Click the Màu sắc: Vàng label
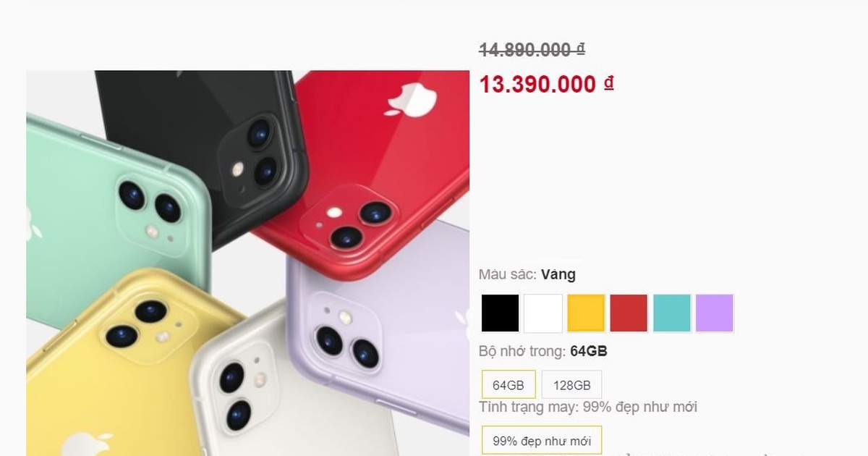868x456 pixels. coord(527,274)
